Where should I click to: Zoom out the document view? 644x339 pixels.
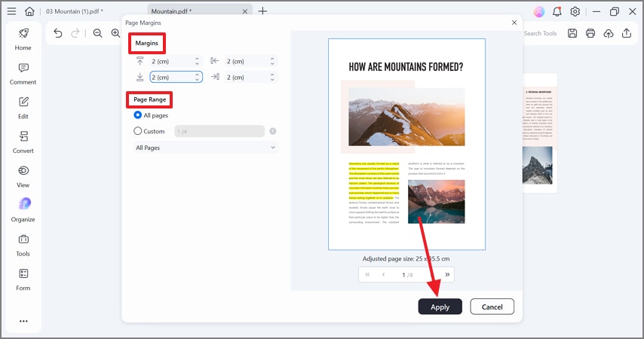click(97, 33)
